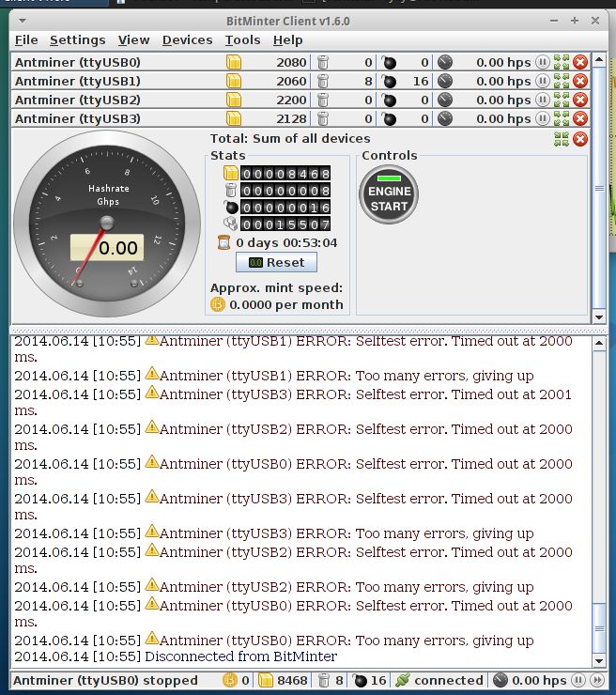This screenshot has height=695, width=616.
Task: Remove Antminer (ttyUSB0) with red X
Action: coord(580,62)
